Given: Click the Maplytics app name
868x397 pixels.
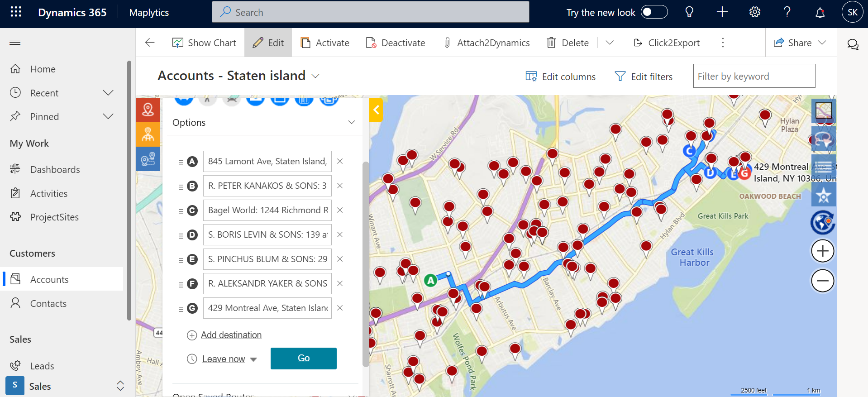Looking at the screenshot, I should click(x=149, y=12).
